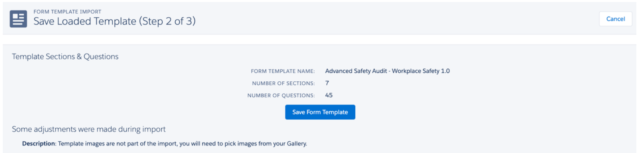
Task: Click the Cancel button
Action: pos(615,19)
